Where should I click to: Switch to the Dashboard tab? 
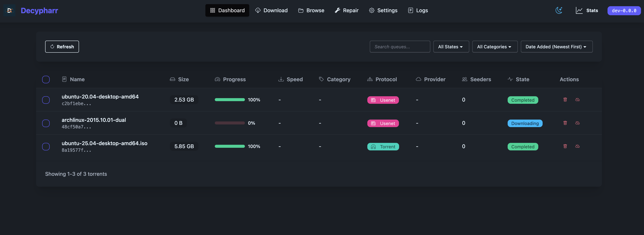227,11
